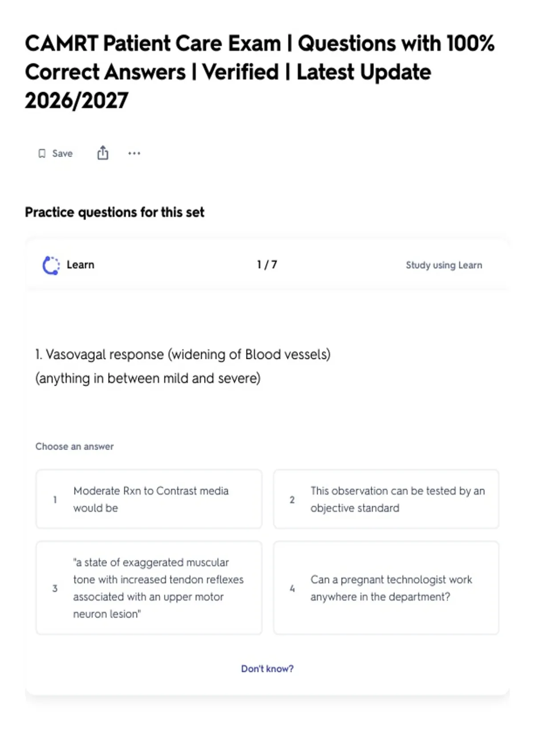The width and height of the screenshot is (534, 756).
Task: Click the Learn label
Action: pyautogui.click(x=81, y=265)
